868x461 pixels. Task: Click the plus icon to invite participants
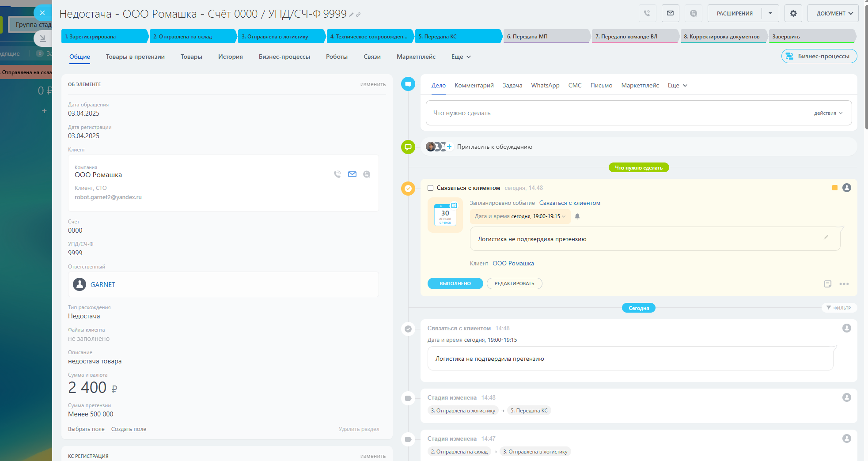point(449,147)
